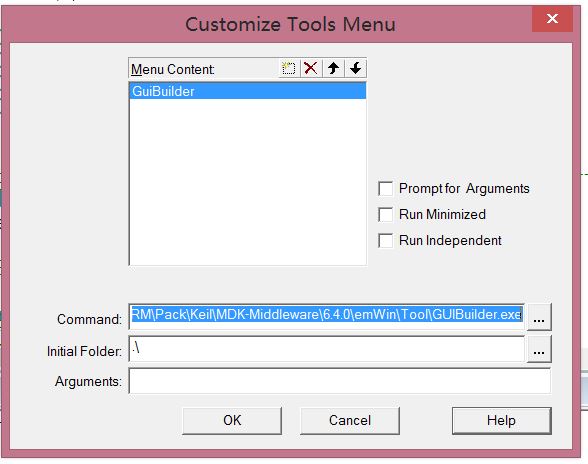Browse for Command file with ellipsis button
This screenshot has height=464, width=588.
(x=539, y=317)
